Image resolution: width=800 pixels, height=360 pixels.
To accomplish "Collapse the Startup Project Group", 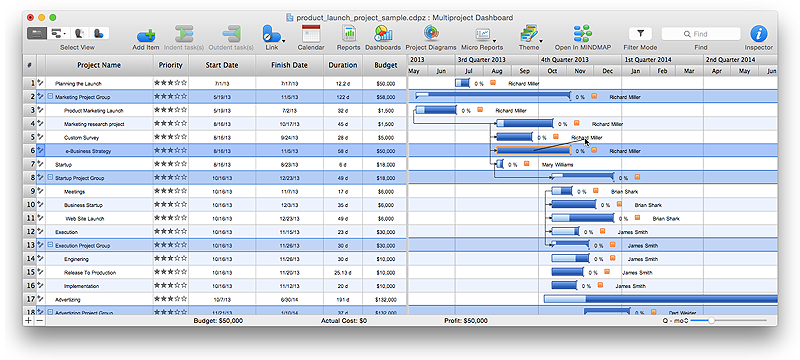I will point(50,178).
